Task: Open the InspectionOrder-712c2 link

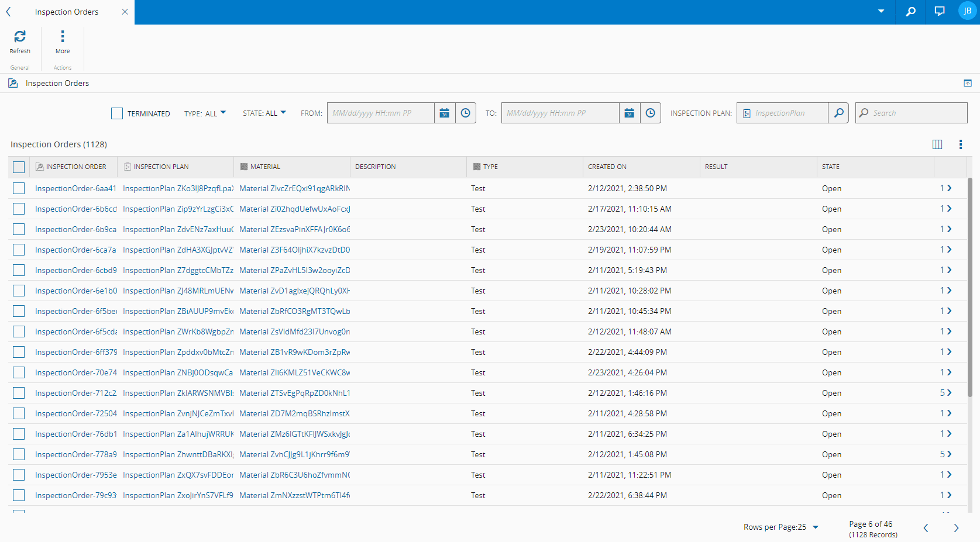Action: (x=75, y=393)
